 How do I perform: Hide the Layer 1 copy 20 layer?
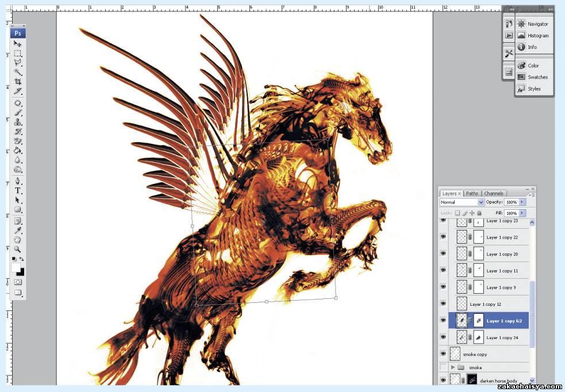(443, 253)
